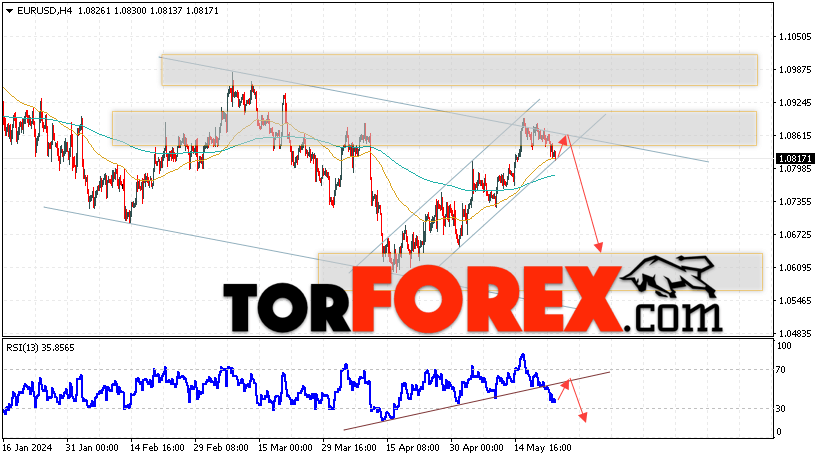Screen dimensions: 819x459
Task: Click the 1.08615 price scale value
Action: pos(795,135)
